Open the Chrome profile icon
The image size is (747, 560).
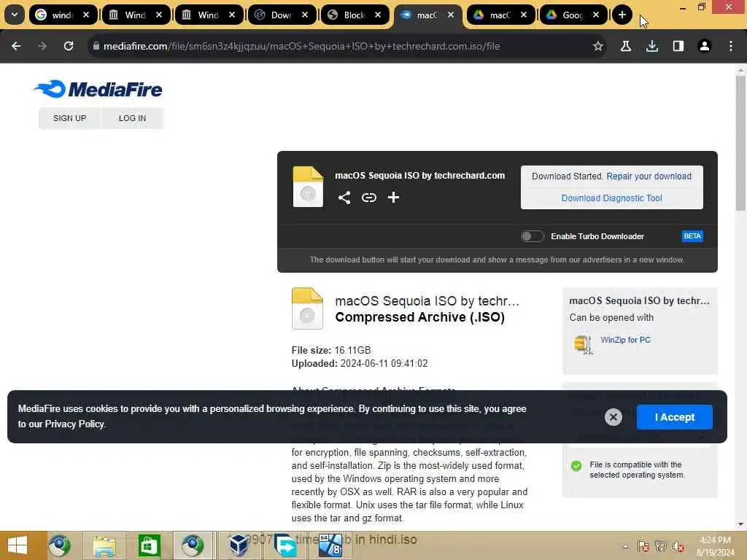click(705, 46)
